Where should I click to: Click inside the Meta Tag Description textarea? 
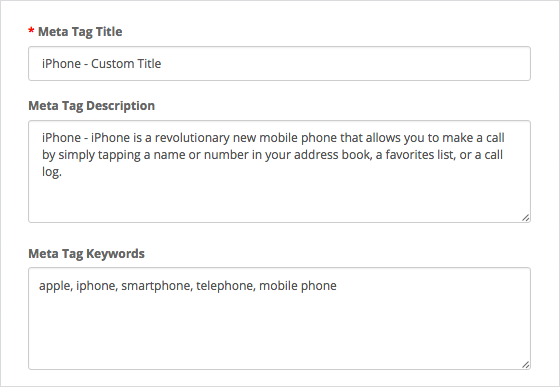coord(279,171)
